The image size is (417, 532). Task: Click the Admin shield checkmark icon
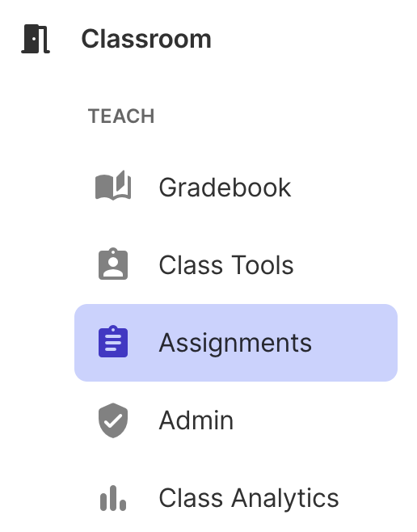click(113, 420)
